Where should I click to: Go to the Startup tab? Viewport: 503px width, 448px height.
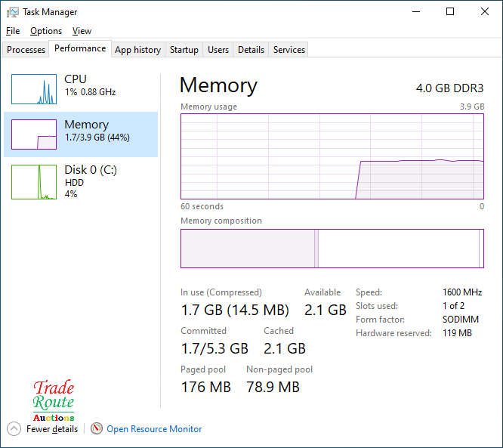coord(184,50)
